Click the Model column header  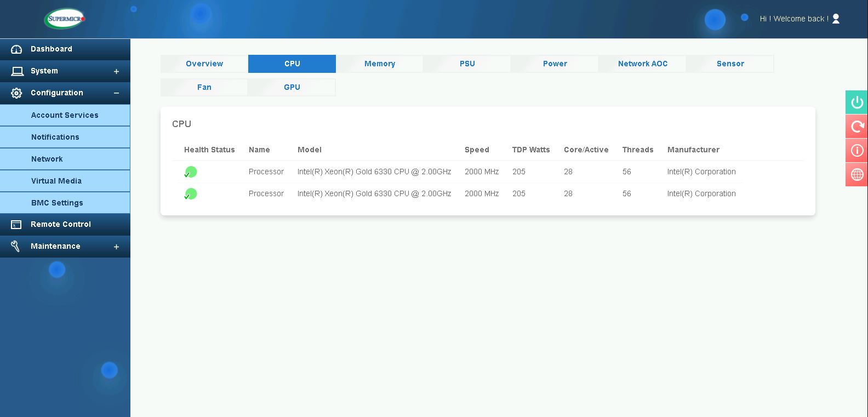click(310, 150)
